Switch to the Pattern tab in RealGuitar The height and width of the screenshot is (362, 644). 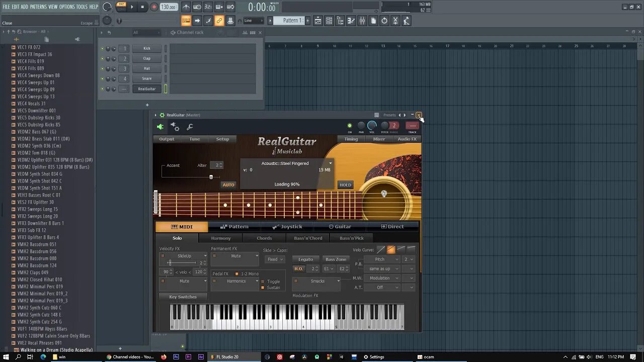coord(234,226)
